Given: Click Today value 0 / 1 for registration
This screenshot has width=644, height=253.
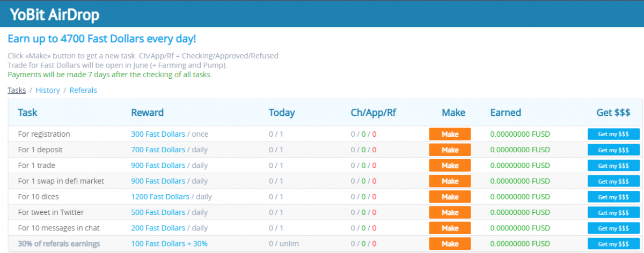Looking at the screenshot, I should pos(277,134).
